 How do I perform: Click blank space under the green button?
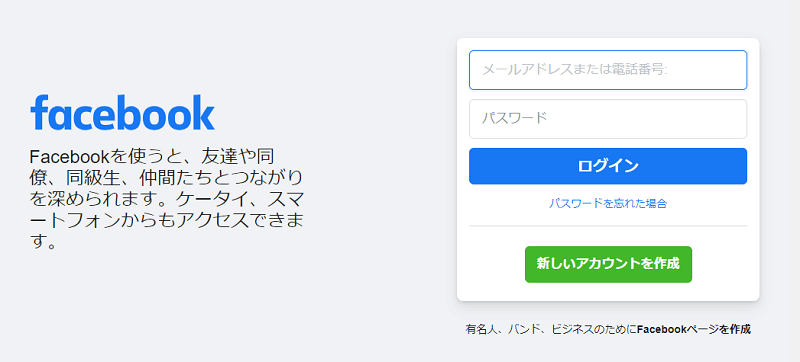point(608,292)
